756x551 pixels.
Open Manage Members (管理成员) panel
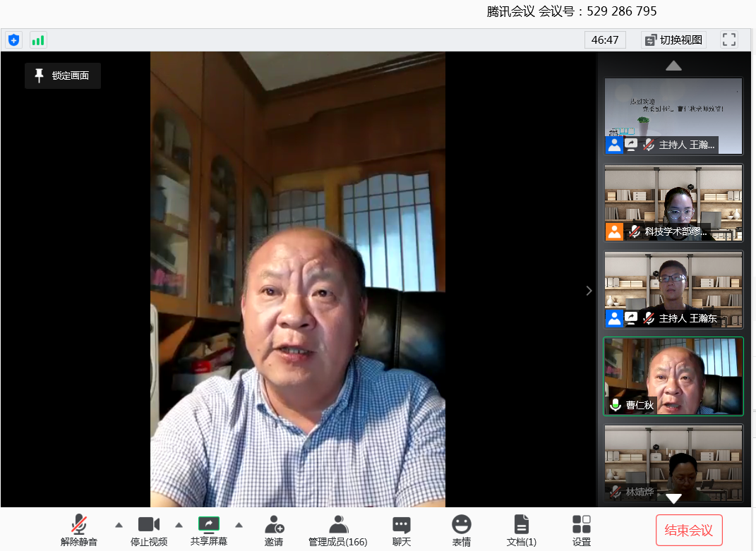pyautogui.click(x=337, y=531)
